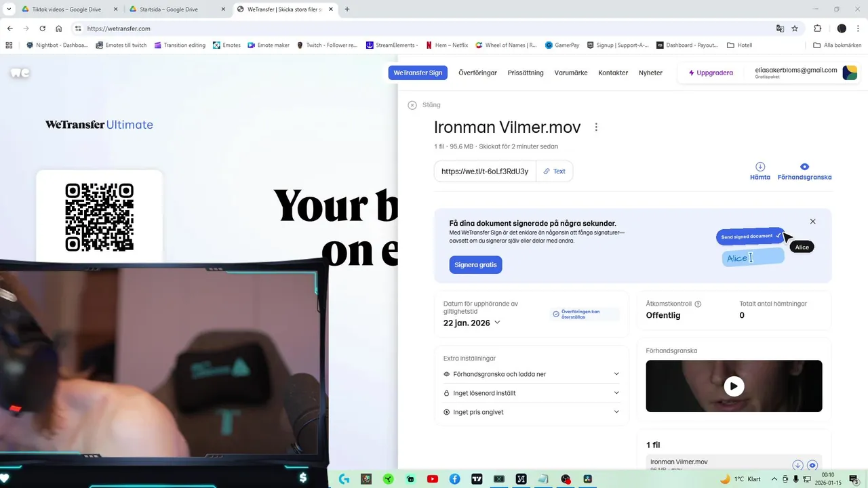Open TradingView from the taskbar
Screen dimensions: 868x488
pos(477,479)
